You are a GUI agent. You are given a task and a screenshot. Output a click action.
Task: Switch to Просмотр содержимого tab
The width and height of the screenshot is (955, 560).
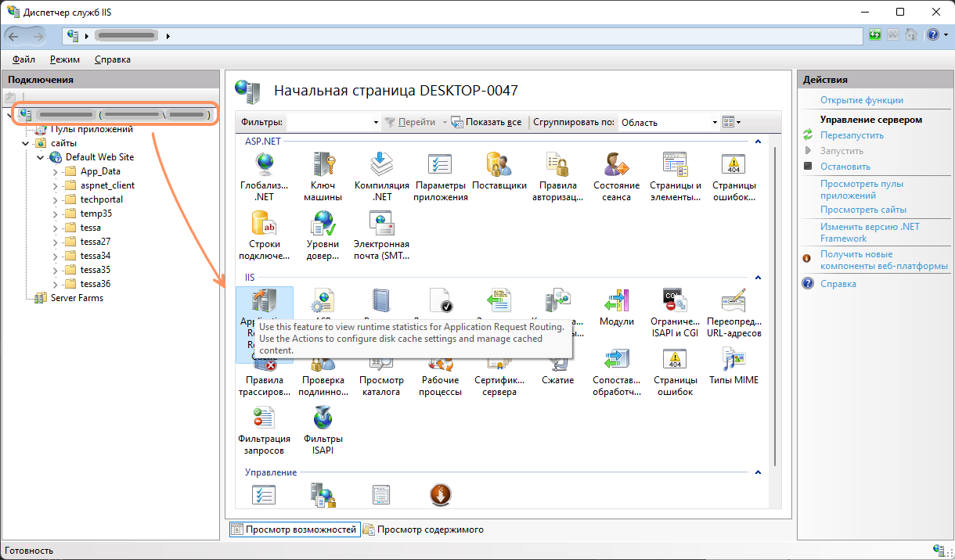pos(429,529)
